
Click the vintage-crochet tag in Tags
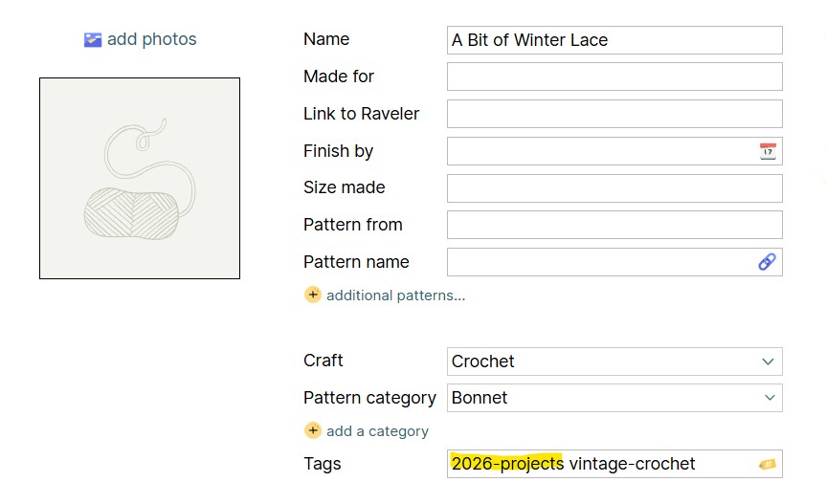632,465
